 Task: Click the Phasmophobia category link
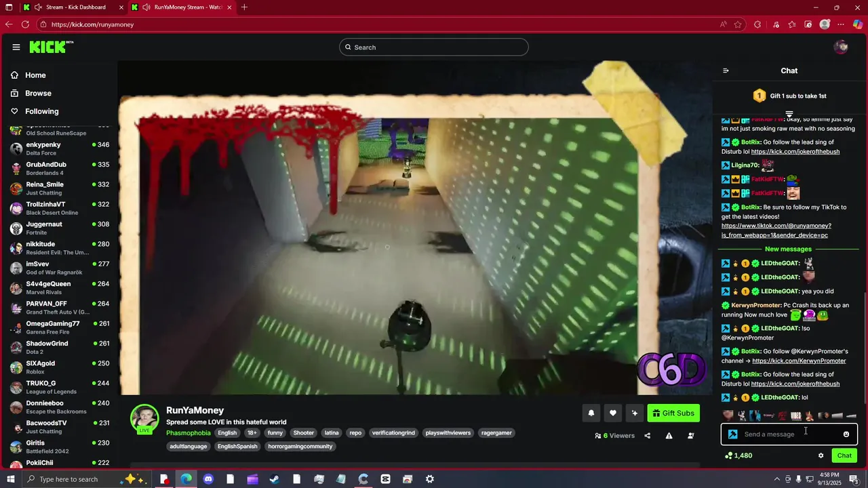click(189, 433)
